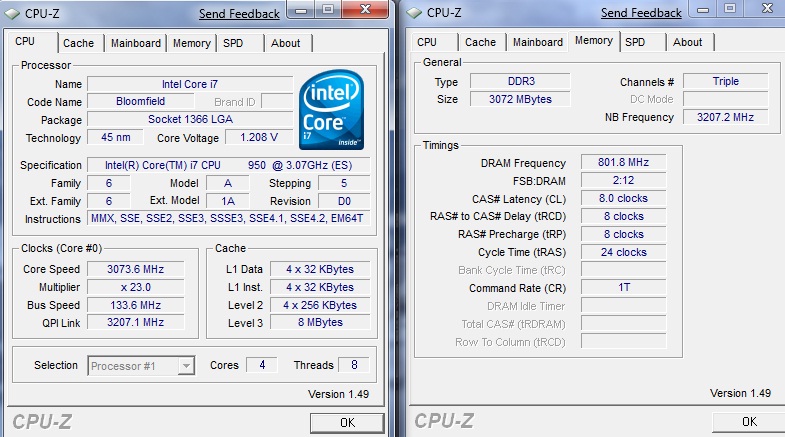The height and width of the screenshot is (437, 785).
Task: Select the Core Speed value field
Action: (136, 269)
